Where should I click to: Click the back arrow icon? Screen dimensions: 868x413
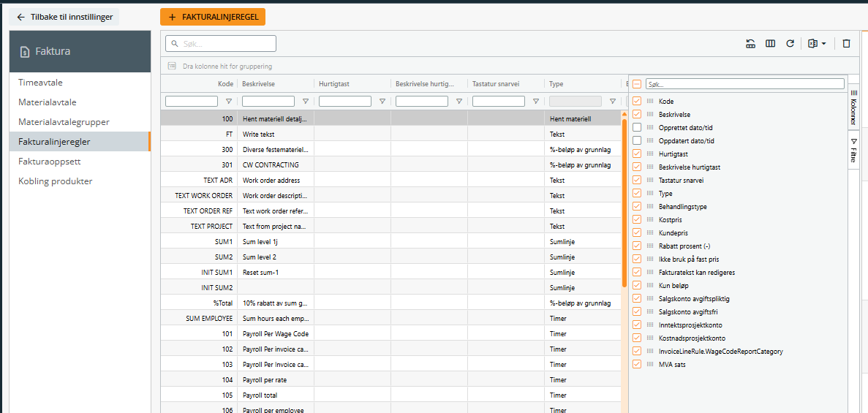21,17
